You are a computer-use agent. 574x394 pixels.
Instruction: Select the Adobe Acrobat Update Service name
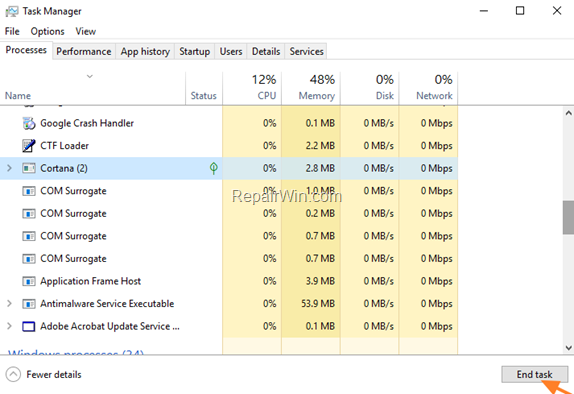[x=110, y=326]
